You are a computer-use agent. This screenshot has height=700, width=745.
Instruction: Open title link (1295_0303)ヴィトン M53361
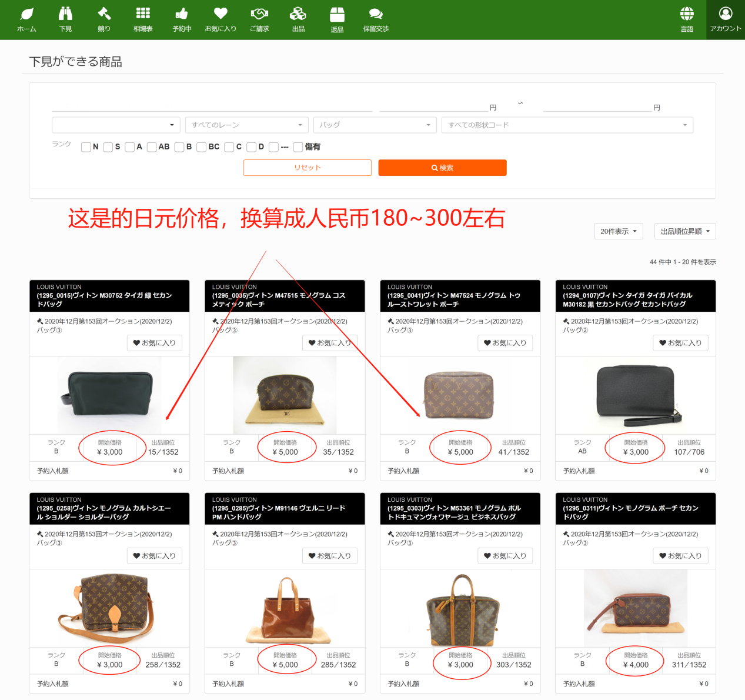[454, 512]
